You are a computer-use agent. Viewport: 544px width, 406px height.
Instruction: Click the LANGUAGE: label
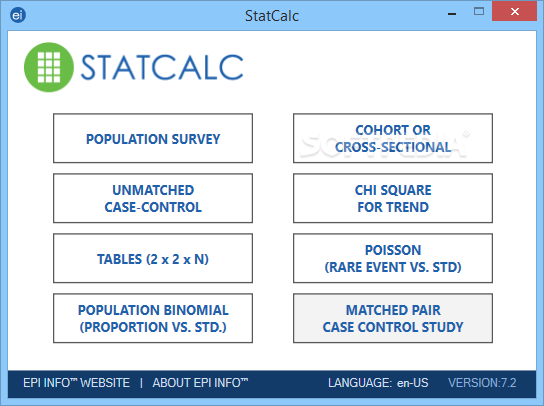pos(360,383)
